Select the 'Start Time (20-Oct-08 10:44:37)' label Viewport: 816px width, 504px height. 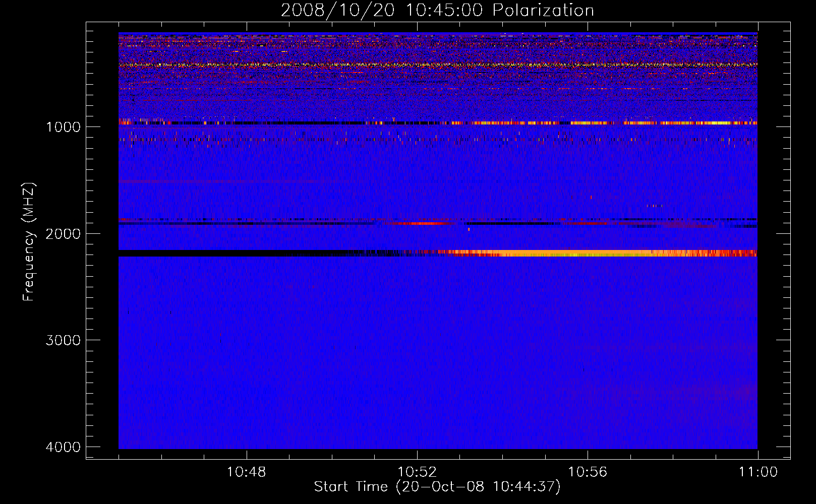(x=437, y=487)
